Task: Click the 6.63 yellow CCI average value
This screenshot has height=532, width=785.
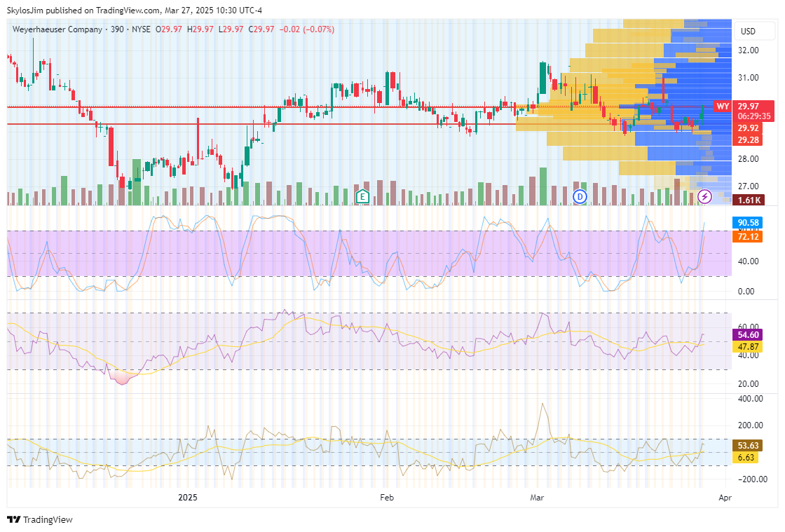Action: pos(746,458)
